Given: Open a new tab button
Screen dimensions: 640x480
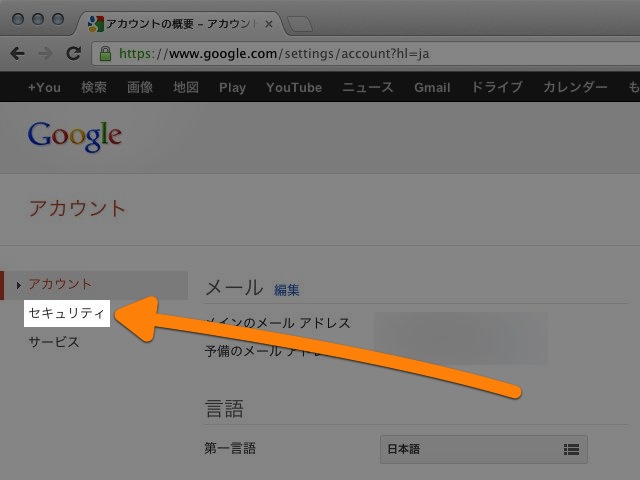Looking at the screenshot, I should click(300, 24).
